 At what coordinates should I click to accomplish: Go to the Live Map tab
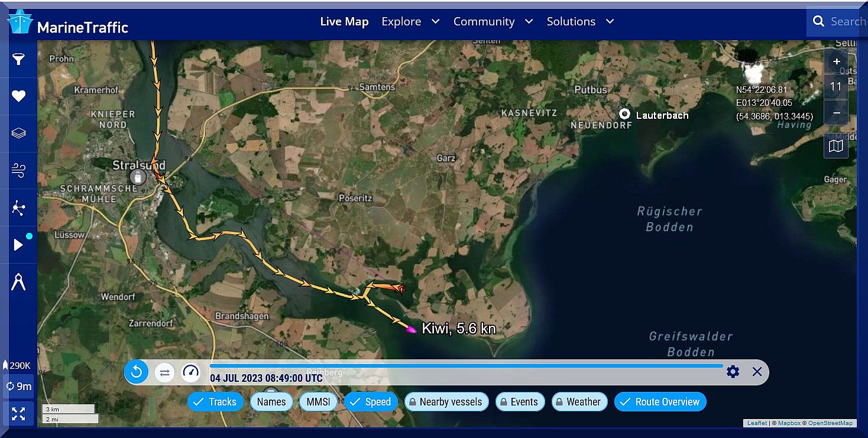pyautogui.click(x=344, y=22)
